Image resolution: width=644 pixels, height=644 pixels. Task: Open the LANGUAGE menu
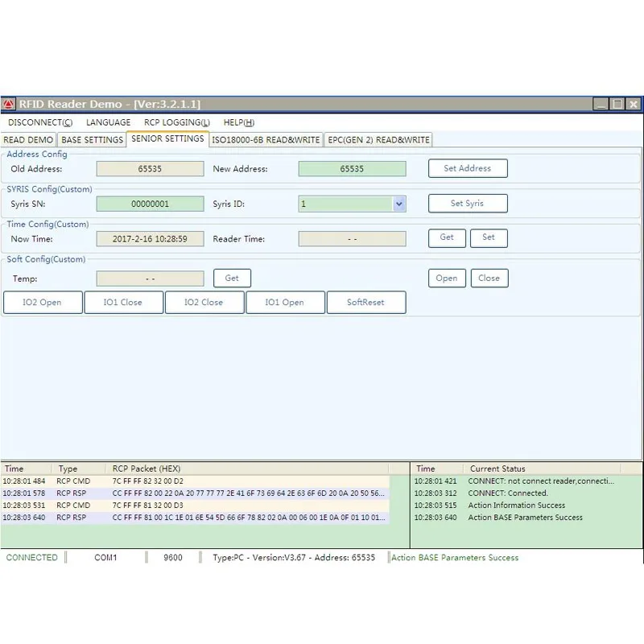coord(108,122)
